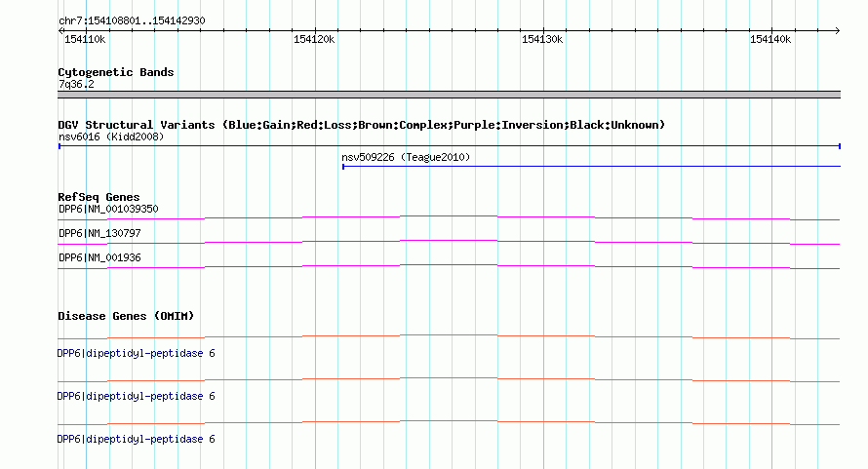Click the left arrow of the ruler

(x=60, y=30)
